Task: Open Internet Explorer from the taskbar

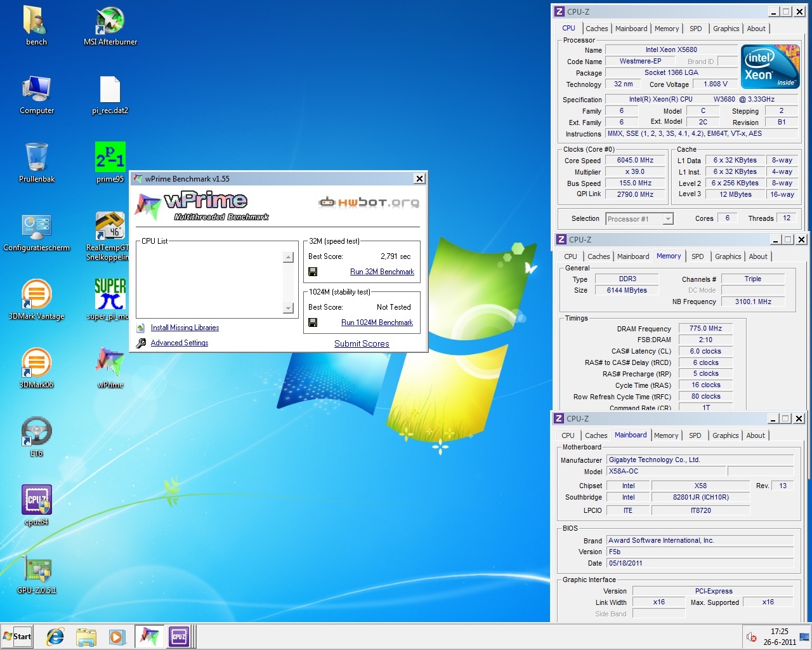Action: 56,636
